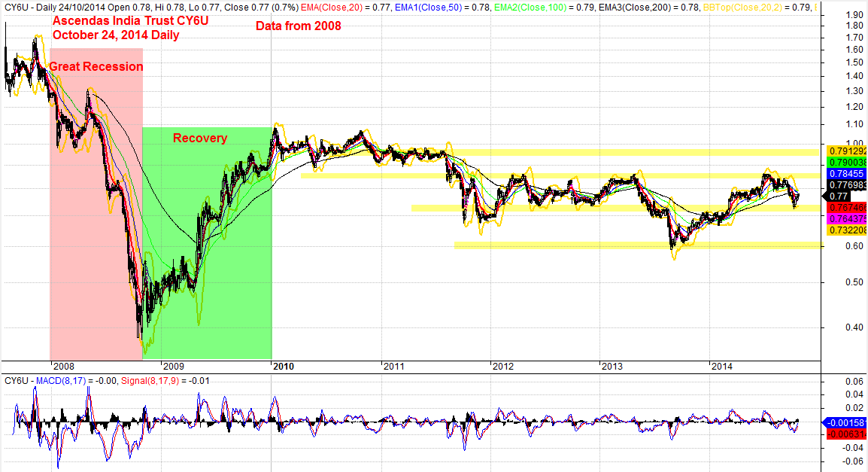
Task: Click the 2008 year marker on time axis
Action: [x=64, y=366]
